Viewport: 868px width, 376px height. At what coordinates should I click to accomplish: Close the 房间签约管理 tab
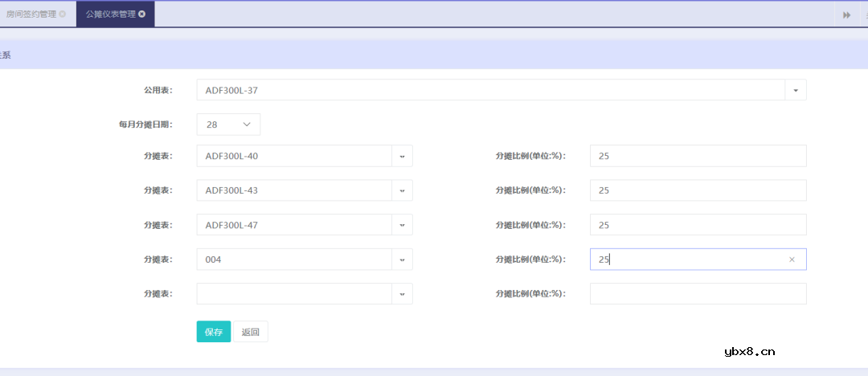point(63,14)
